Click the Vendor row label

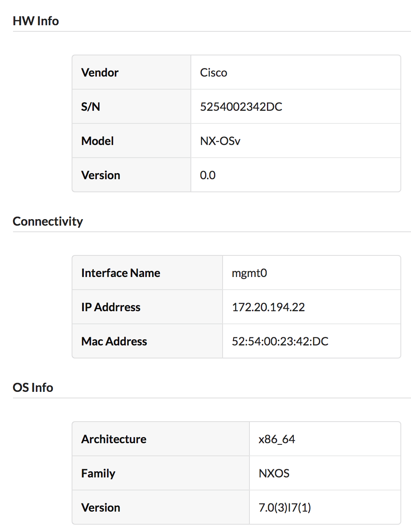(x=100, y=73)
